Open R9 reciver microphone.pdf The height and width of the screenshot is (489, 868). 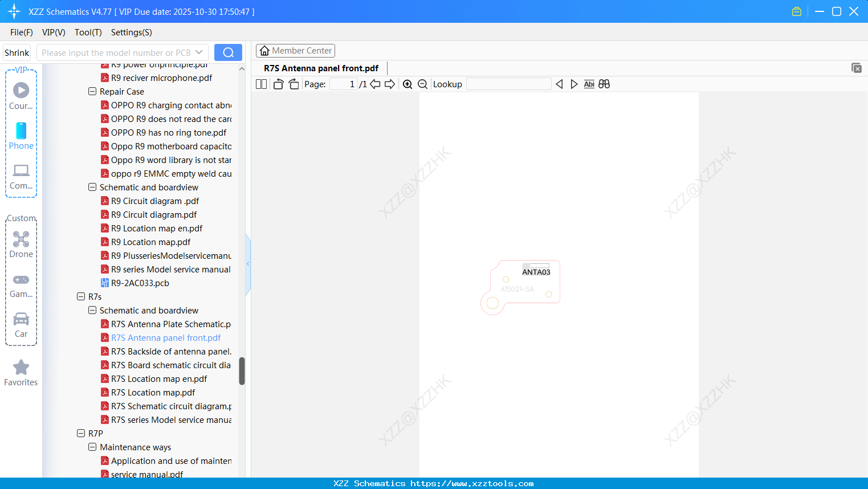click(161, 78)
